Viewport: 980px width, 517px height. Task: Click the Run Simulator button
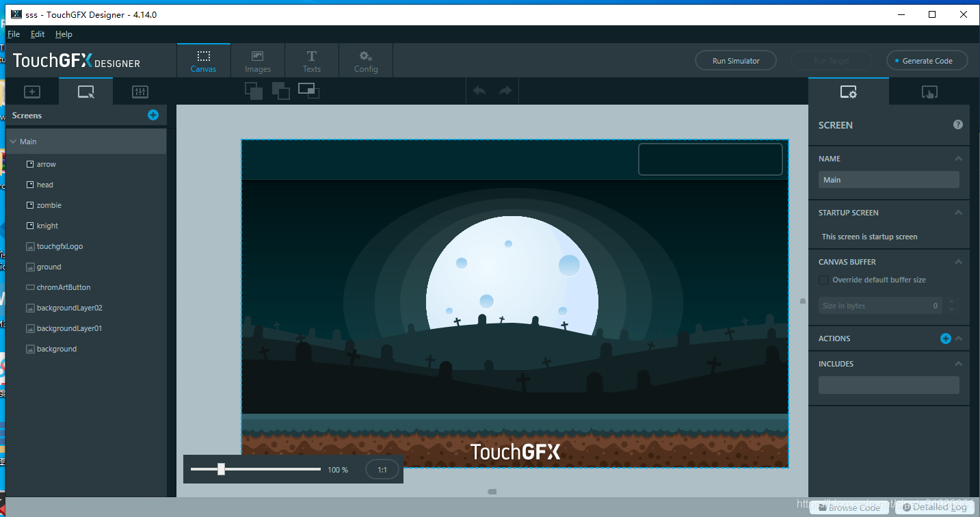[x=736, y=61]
